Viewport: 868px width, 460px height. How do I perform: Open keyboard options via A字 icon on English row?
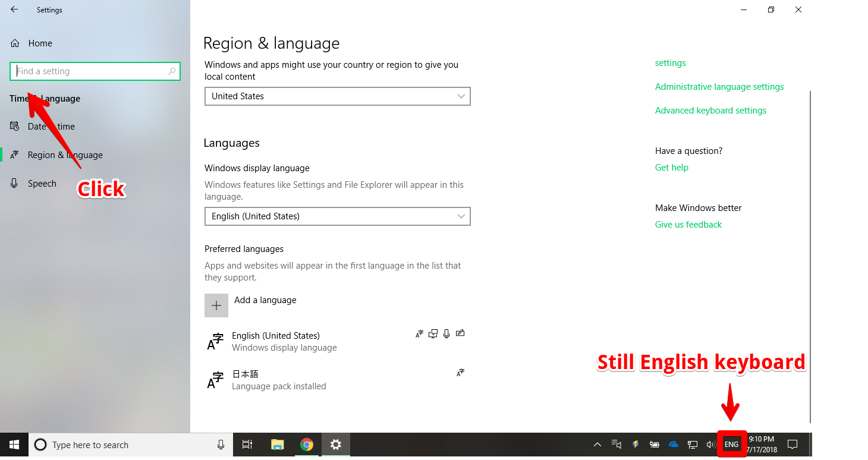[x=419, y=333]
